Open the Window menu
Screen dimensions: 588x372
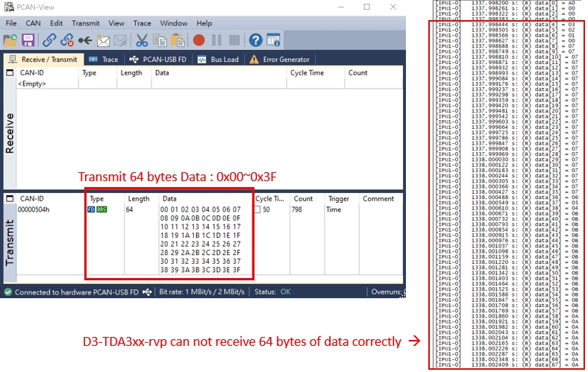point(174,23)
